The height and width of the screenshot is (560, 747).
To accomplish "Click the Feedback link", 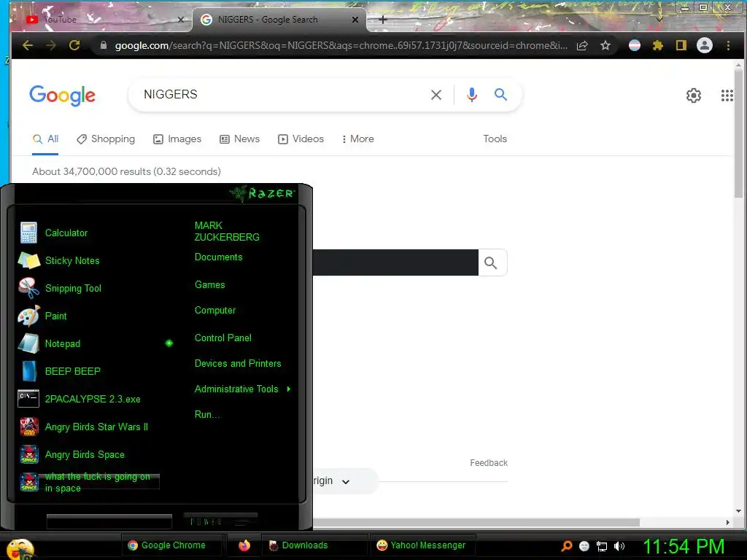I will (x=489, y=463).
